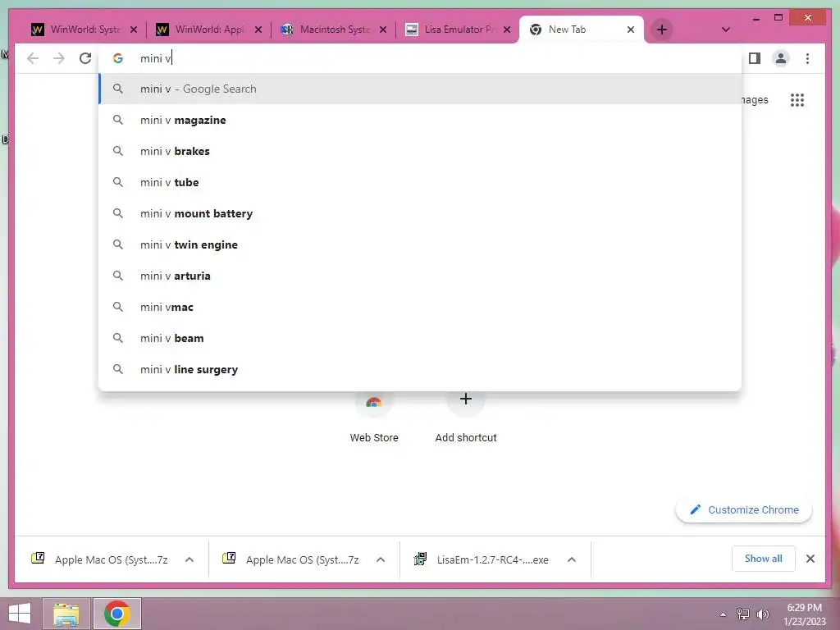This screenshot has height=630, width=840.
Task: Choose 'mini v - Google Search' suggestion
Action: click(x=420, y=89)
